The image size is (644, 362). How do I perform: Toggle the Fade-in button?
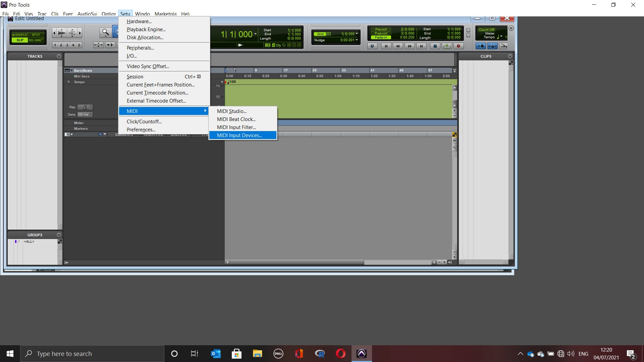[381, 38]
